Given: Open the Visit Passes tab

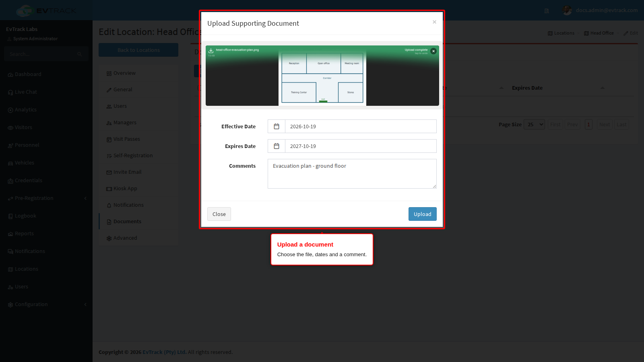Looking at the screenshot, I should [x=138, y=139].
